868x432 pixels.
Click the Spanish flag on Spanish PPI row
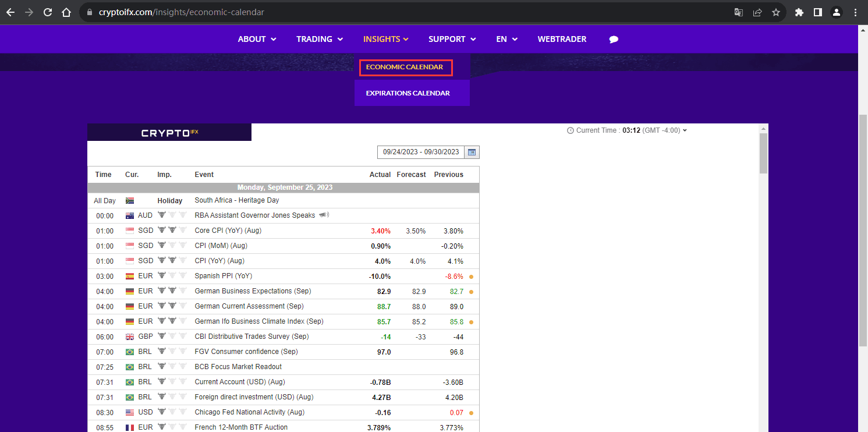130,276
